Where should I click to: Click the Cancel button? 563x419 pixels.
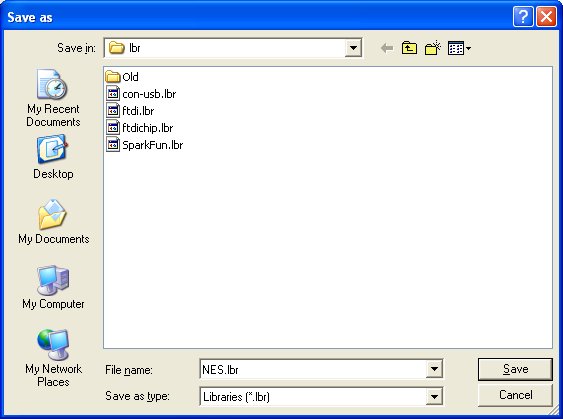515,395
